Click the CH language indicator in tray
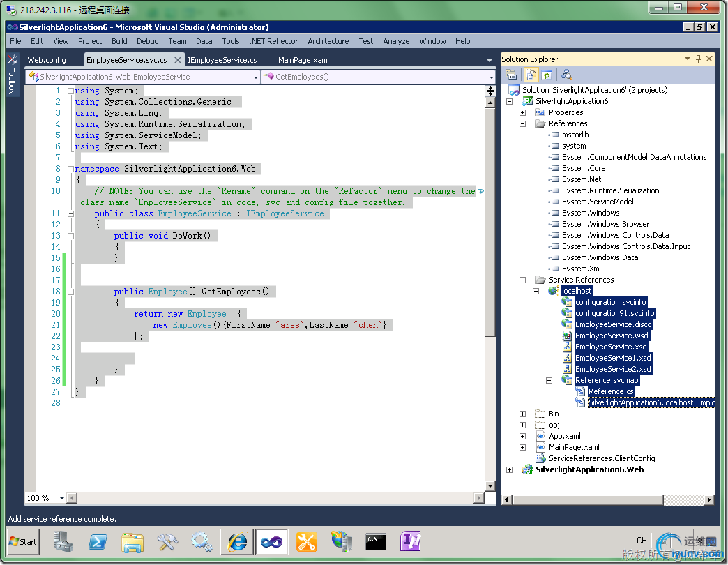Viewport: 728px width, 565px height. 642,540
